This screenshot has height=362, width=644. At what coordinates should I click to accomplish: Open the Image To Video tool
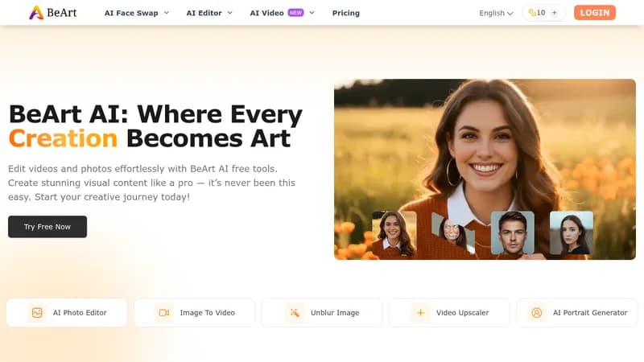tap(195, 313)
